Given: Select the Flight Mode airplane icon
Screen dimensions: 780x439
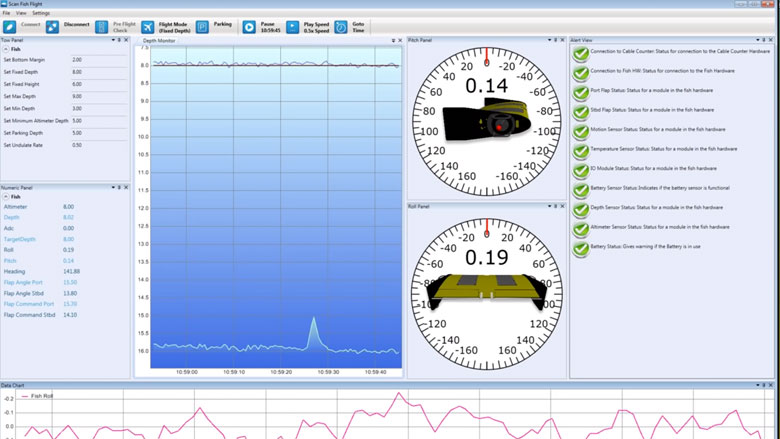Looking at the screenshot, I should tap(148, 26).
